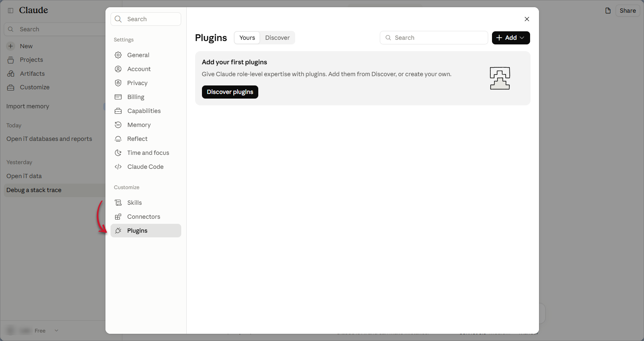The width and height of the screenshot is (644, 341).
Task: Click the Claude logo in main window
Action: [33, 10]
